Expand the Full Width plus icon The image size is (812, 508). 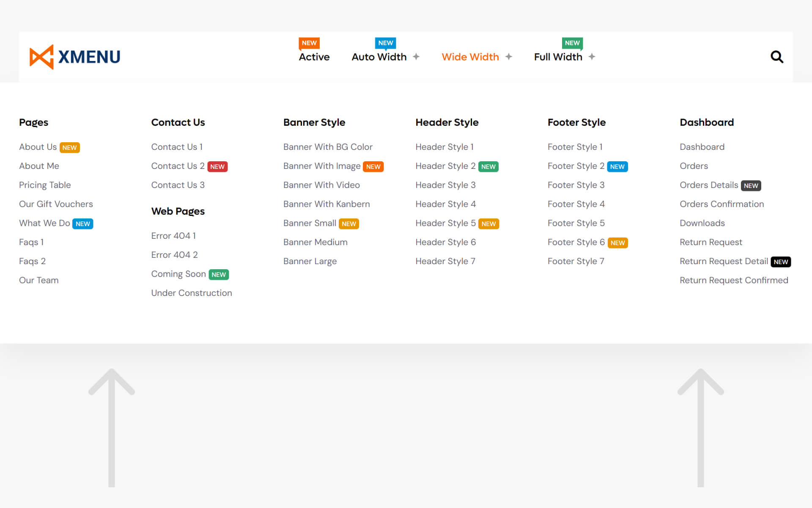click(592, 57)
